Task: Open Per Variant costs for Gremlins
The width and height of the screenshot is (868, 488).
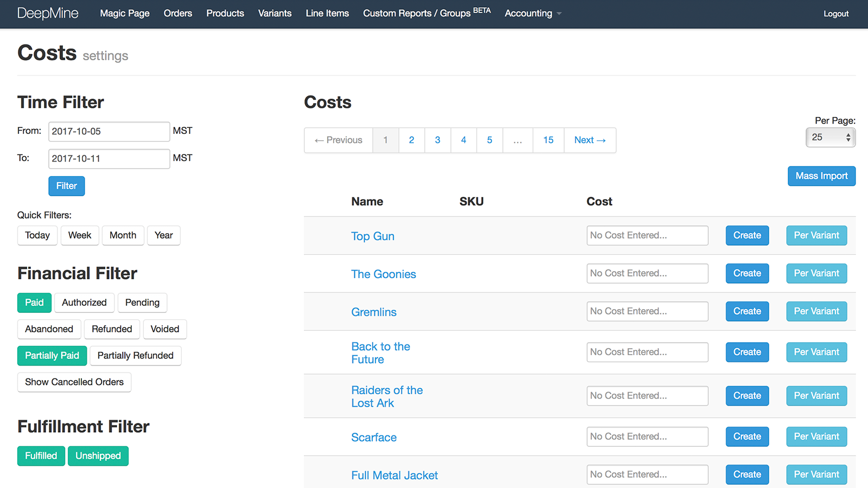Action: pyautogui.click(x=816, y=311)
